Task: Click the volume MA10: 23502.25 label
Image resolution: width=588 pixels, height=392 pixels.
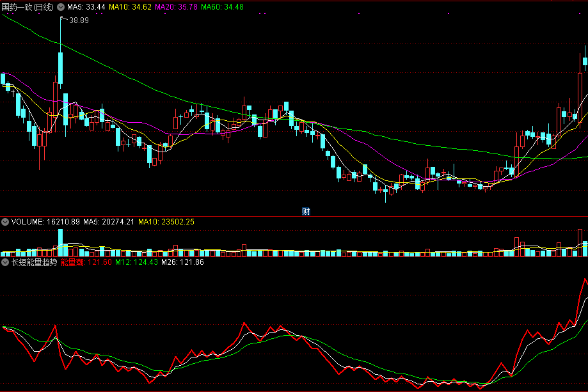Action: (166, 222)
